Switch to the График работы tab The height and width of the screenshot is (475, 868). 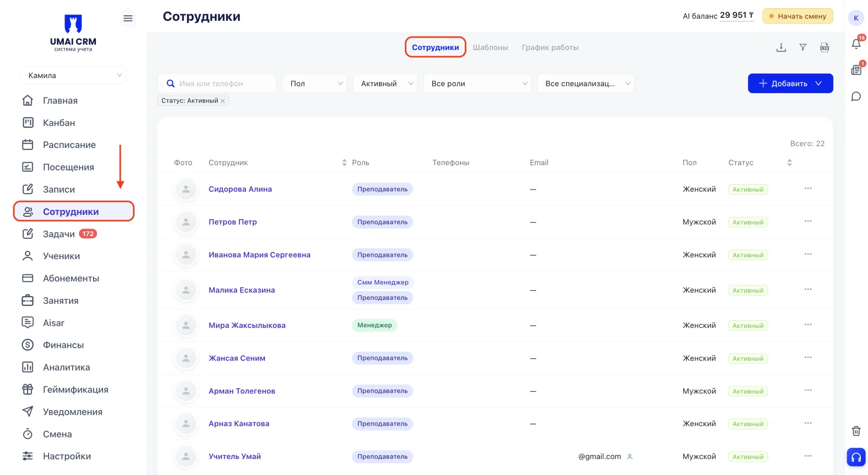pos(550,47)
